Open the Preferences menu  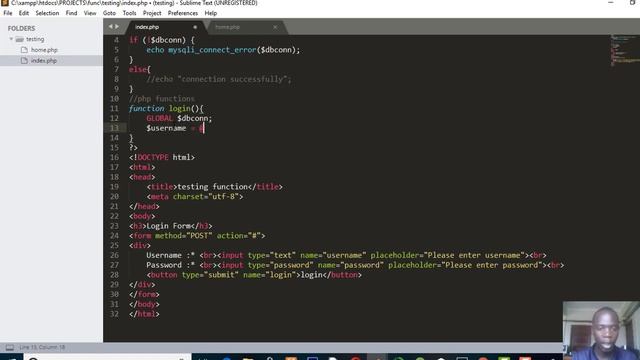click(182, 13)
